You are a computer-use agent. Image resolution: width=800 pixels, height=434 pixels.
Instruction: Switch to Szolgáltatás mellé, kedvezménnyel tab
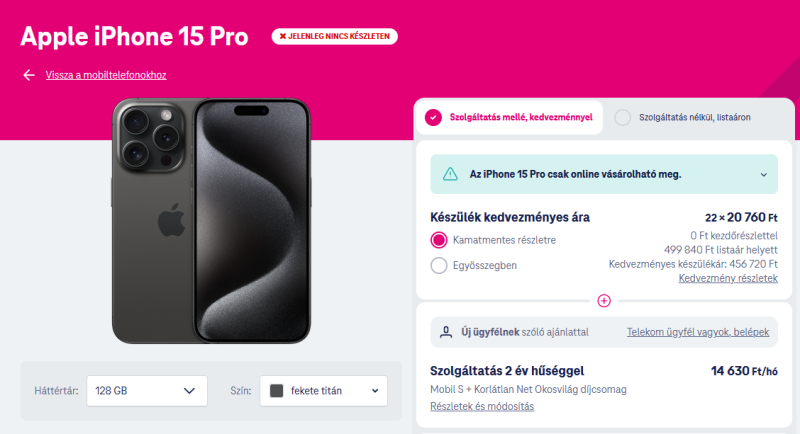[509, 117]
